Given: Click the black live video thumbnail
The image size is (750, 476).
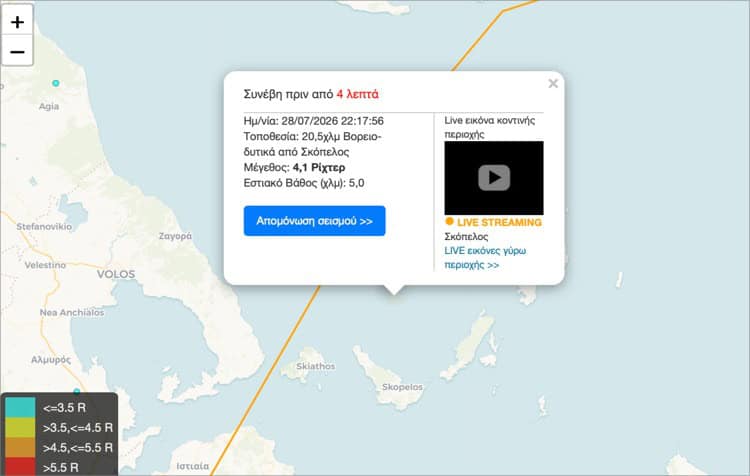Looking at the screenshot, I should pyautogui.click(x=494, y=178).
